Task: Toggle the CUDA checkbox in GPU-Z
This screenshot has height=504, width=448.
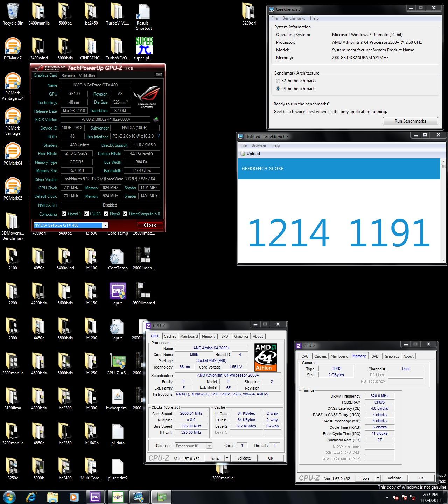Action: pyautogui.click(x=86, y=214)
